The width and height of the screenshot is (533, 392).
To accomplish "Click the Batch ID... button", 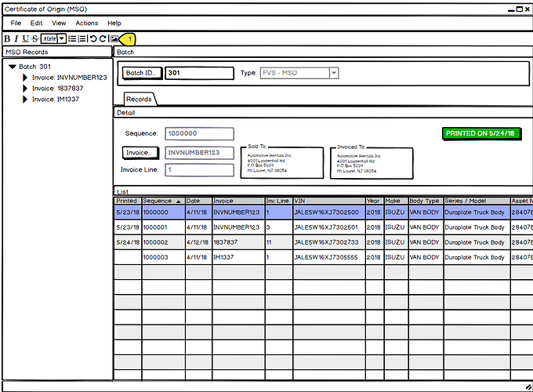I will [x=142, y=73].
